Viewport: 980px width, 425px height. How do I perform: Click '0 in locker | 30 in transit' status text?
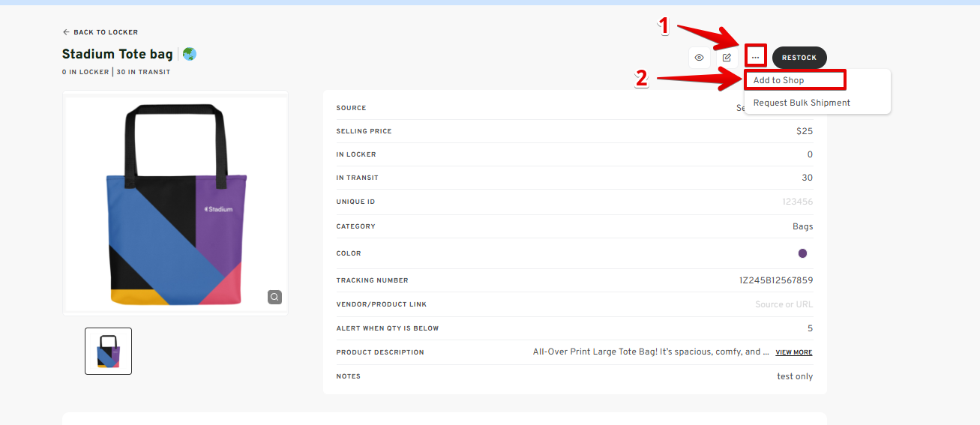(x=116, y=72)
